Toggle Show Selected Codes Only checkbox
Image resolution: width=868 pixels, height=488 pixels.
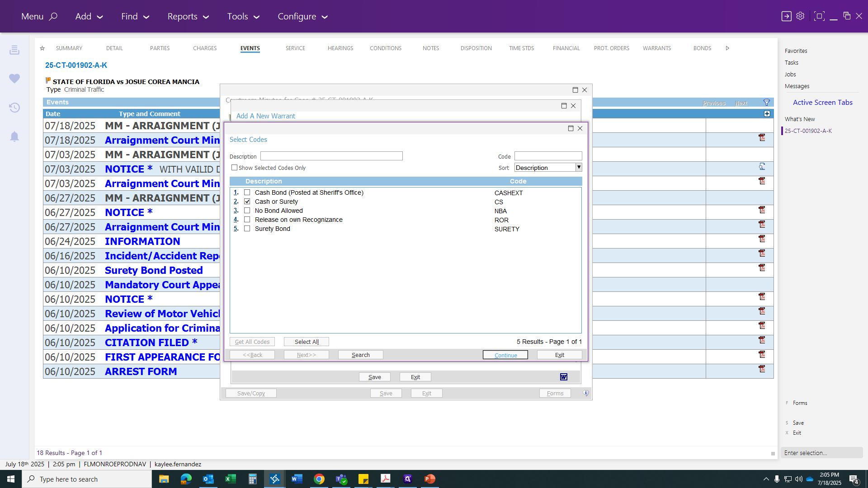234,168
